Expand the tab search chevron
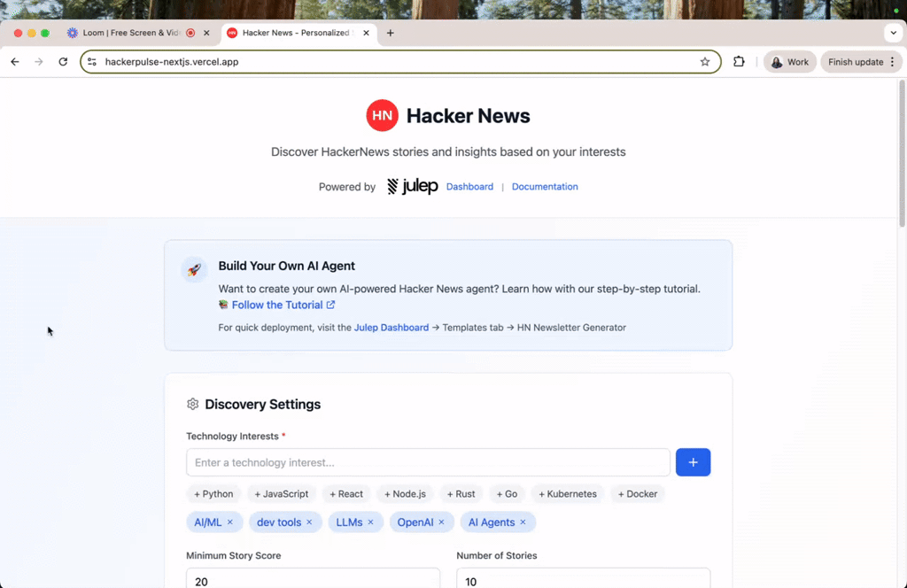The height and width of the screenshot is (588, 907). pyautogui.click(x=893, y=33)
